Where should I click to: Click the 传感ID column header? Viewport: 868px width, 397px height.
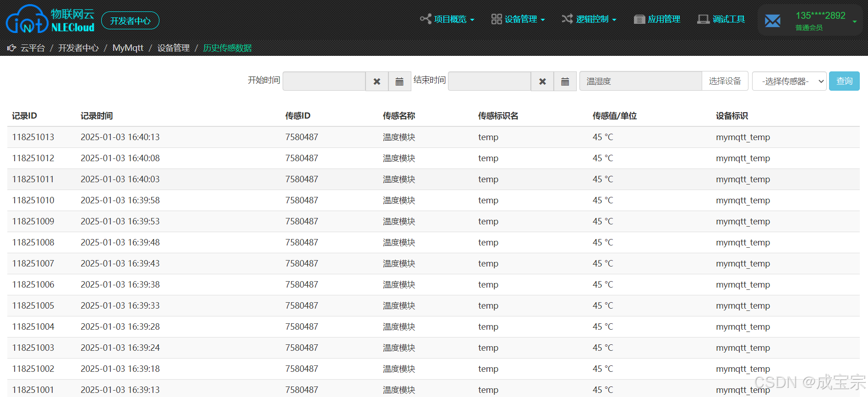[x=298, y=116]
